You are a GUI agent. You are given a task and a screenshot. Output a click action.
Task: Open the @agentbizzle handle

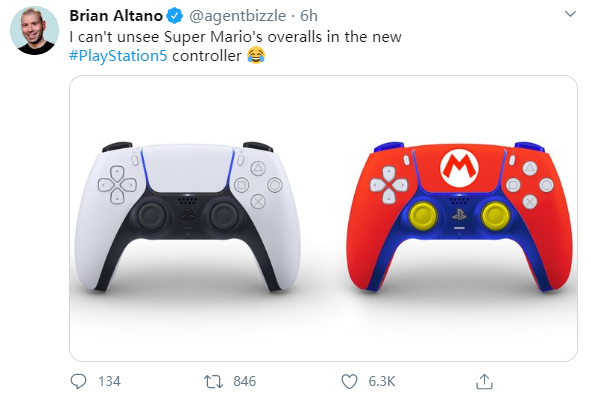pyautogui.click(x=237, y=16)
